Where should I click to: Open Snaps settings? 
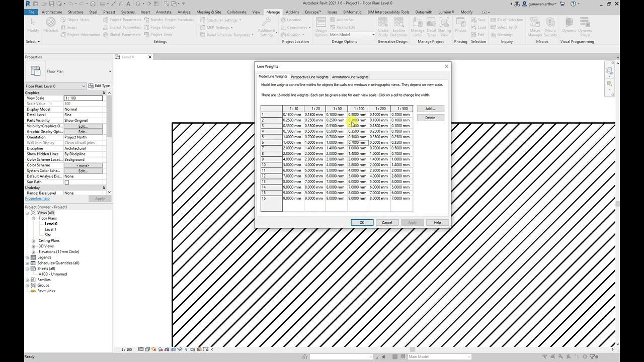69,27
